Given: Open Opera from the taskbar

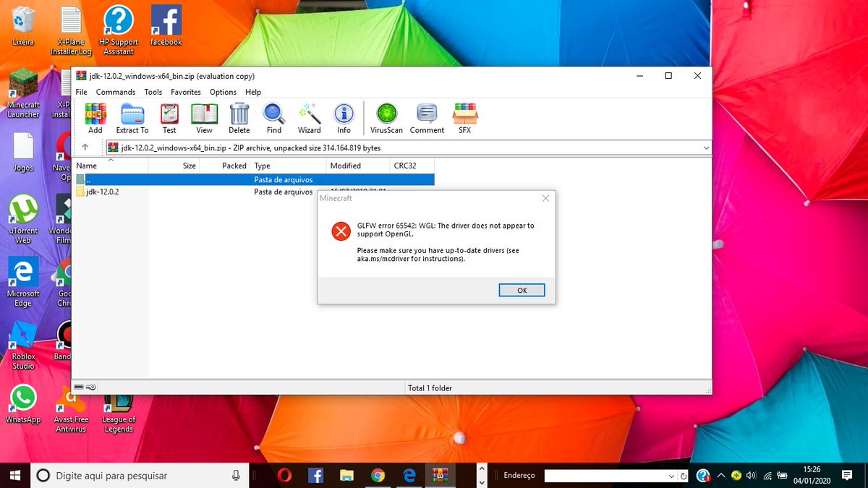Looking at the screenshot, I should tap(285, 475).
